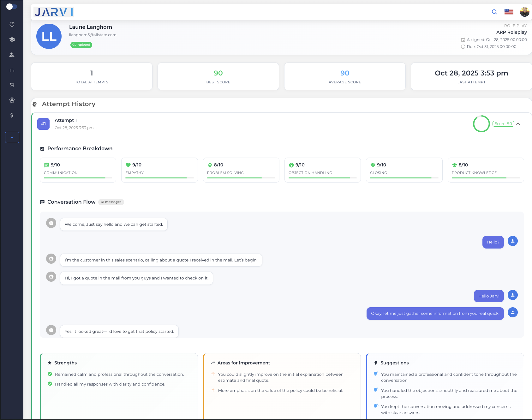
Task: Select the graduation cap courses icon
Action: coord(12,39)
